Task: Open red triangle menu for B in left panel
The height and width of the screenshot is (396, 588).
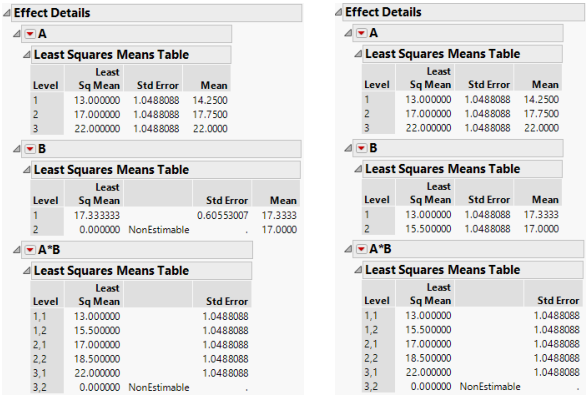Action: (x=30, y=149)
